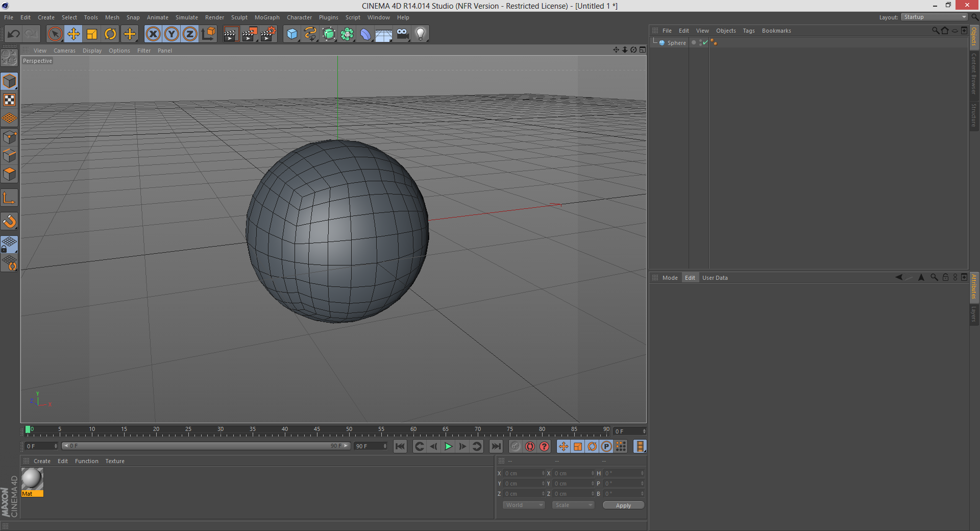Open the World coordinate system dropdown
980x531 pixels.
[x=523, y=505]
